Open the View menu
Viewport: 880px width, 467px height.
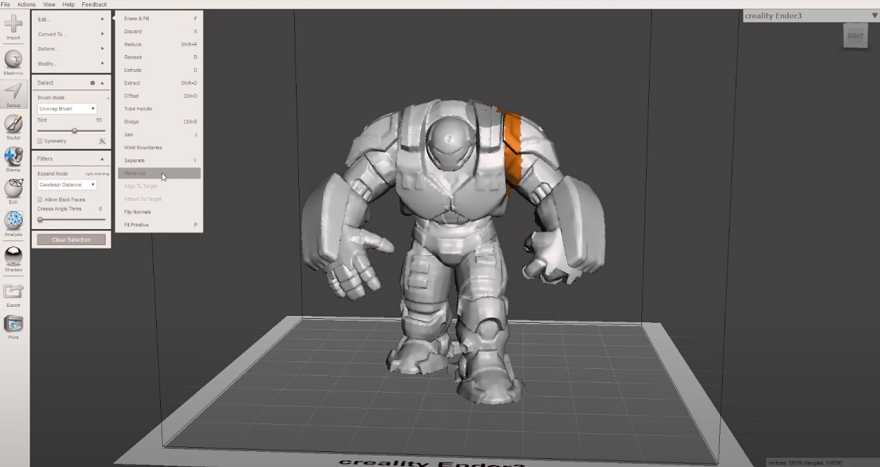49,4
